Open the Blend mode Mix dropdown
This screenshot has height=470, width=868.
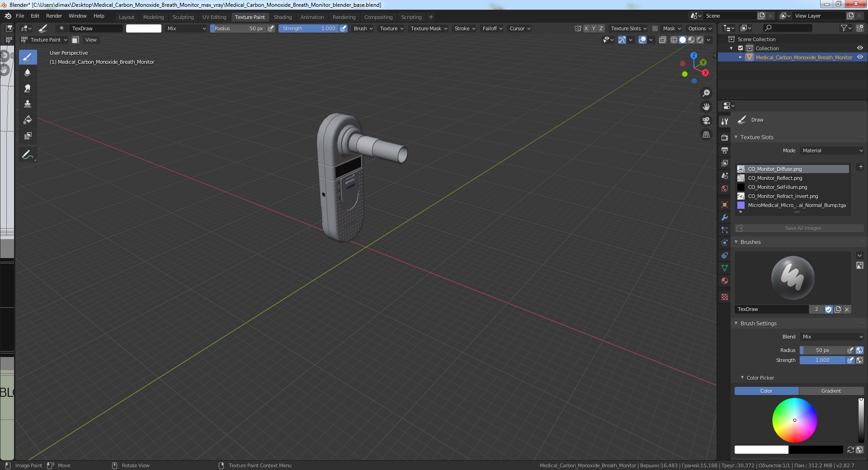832,337
